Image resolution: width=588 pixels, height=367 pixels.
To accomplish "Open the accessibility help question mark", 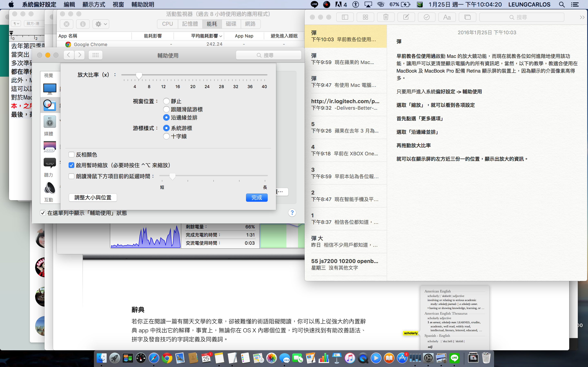I will click(292, 213).
